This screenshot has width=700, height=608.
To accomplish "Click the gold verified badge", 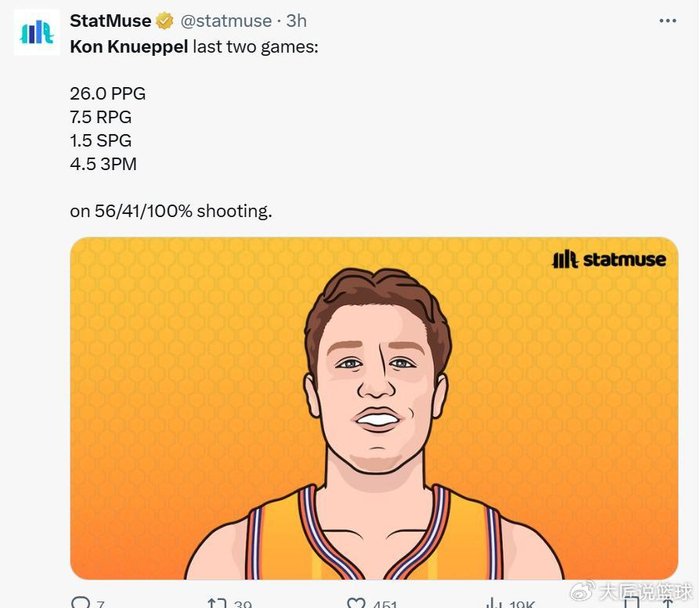I will coord(164,21).
